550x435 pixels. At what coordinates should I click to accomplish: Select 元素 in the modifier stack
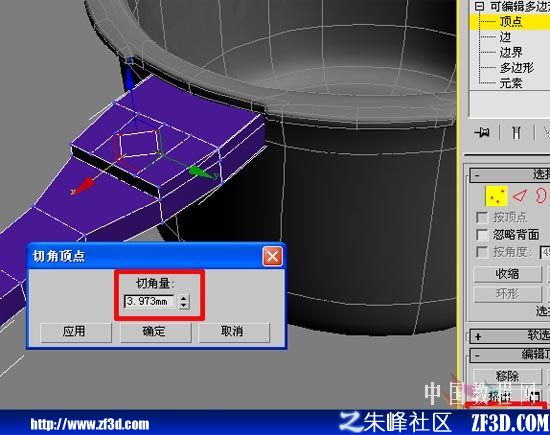pos(511,83)
